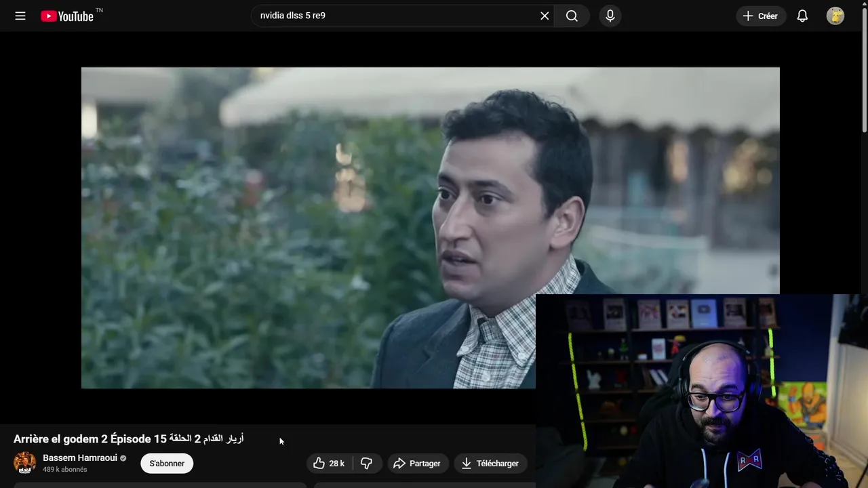This screenshot has width=868, height=488.
Task: Run search with magnifier button
Action: 572,16
